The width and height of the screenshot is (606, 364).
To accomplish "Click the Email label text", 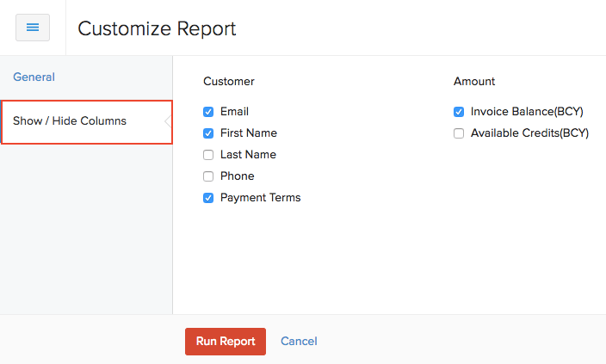I will pyautogui.click(x=234, y=112).
